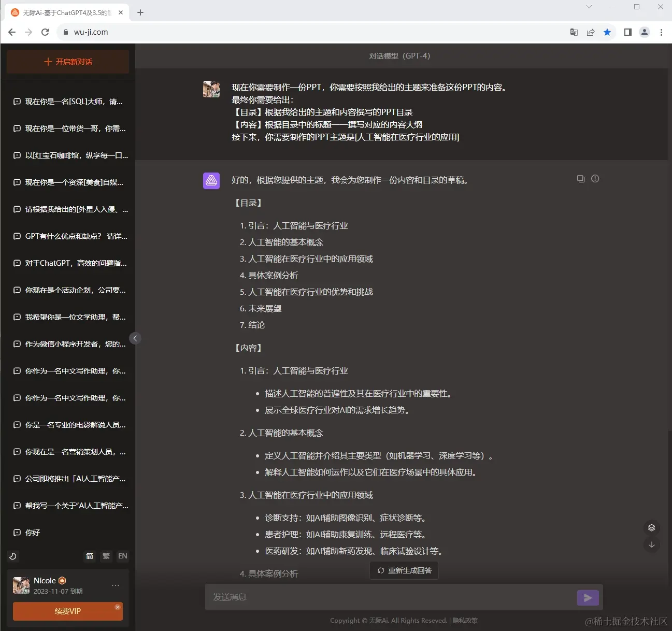The image size is (672, 631).
Task: Go back with the browser back arrow
Action: point(12,32)
